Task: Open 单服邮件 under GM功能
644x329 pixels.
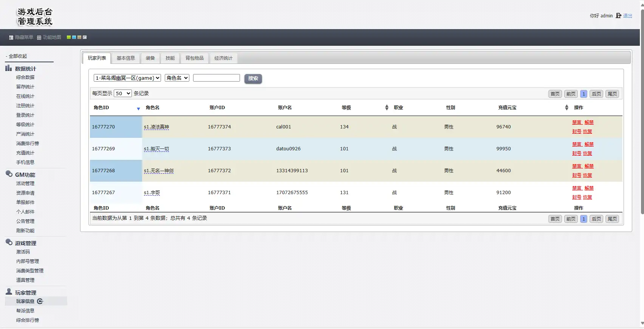Action: click(x=25, y=202)
